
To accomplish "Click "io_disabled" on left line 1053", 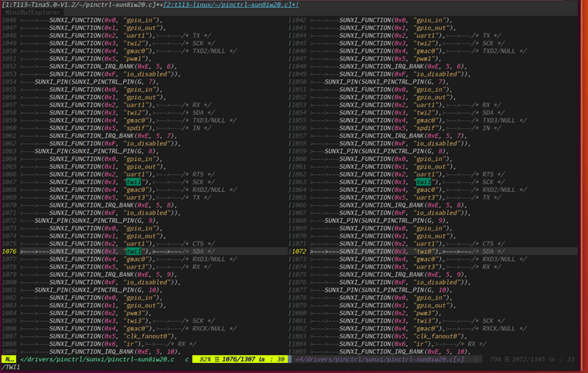I will (x=147, y=74).
